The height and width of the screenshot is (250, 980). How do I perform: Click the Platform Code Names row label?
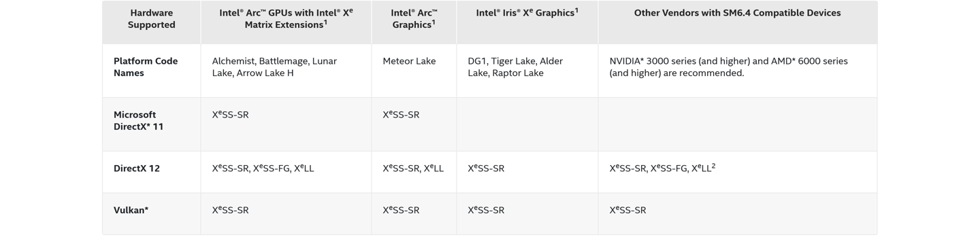coord(146,67)
